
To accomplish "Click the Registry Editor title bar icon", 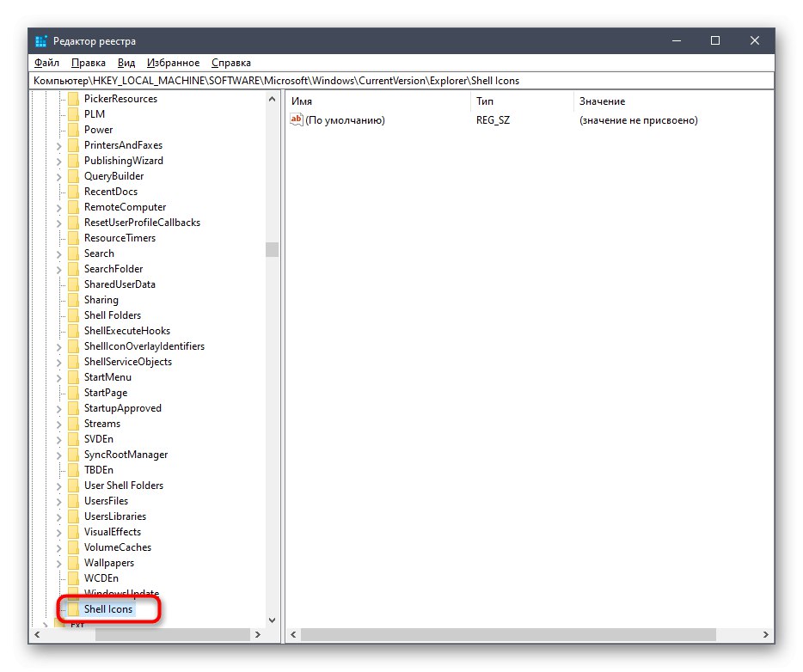I will click(x=41, y=41).
